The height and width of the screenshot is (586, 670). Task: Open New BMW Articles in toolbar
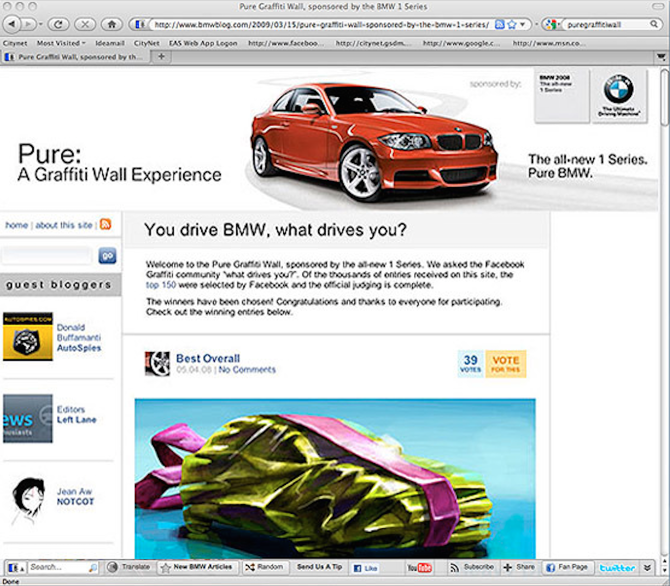tap(197, 567)
